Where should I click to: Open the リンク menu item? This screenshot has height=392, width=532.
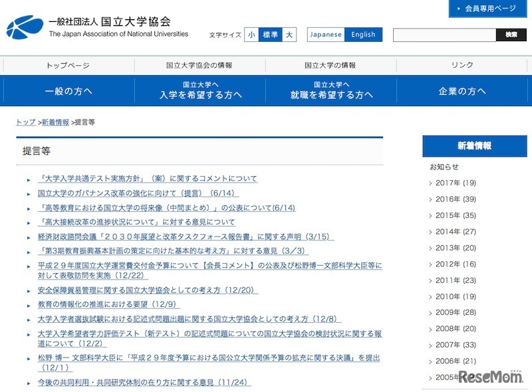coord(462,65)
